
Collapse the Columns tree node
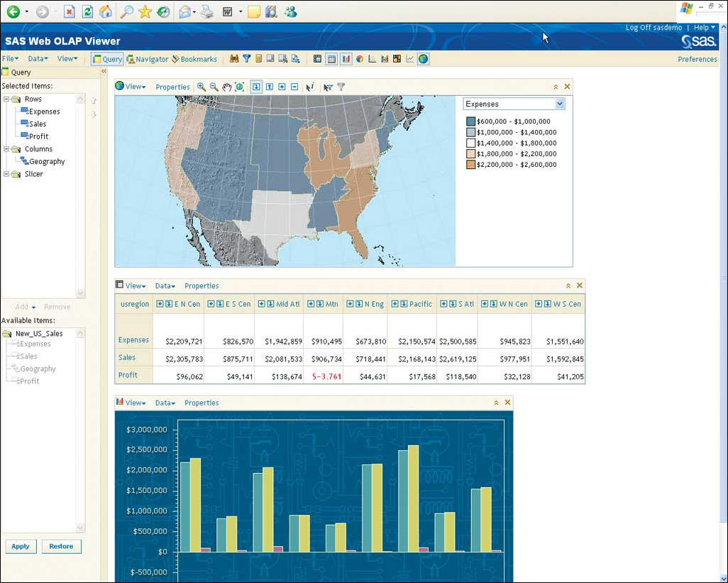(6, 148)
